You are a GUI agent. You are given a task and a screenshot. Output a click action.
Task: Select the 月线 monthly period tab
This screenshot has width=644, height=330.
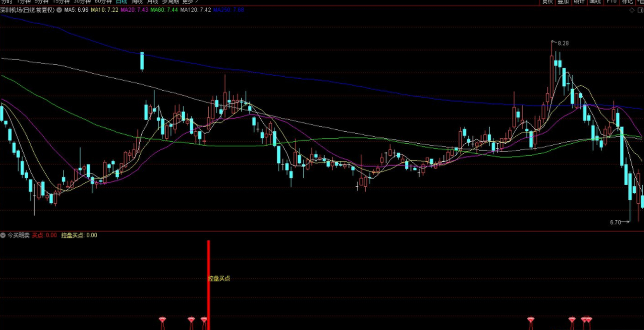tap(152, 2)
